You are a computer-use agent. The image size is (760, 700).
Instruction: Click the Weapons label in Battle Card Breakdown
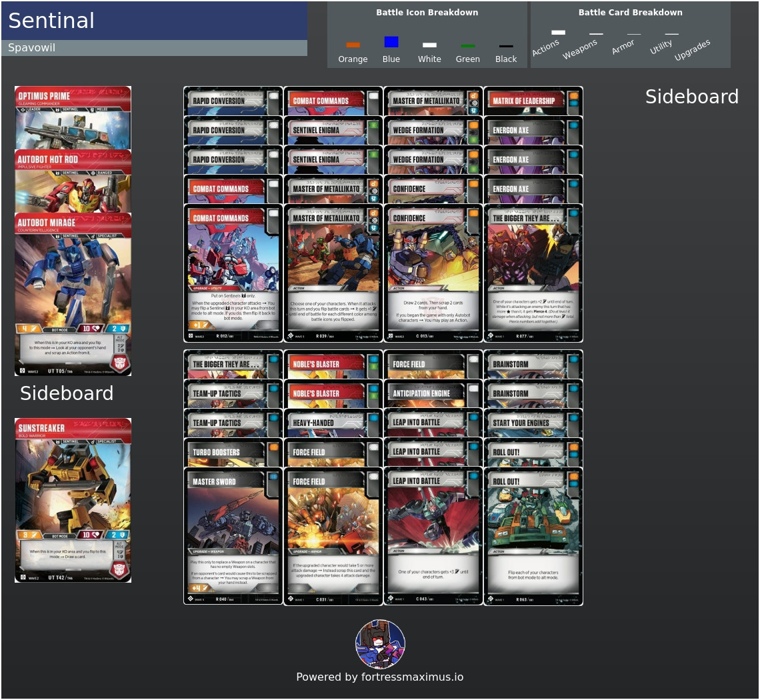580,49
